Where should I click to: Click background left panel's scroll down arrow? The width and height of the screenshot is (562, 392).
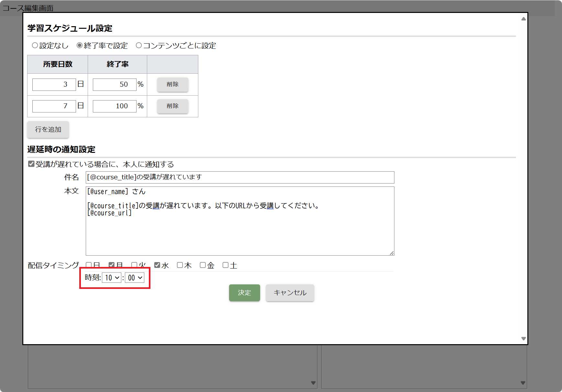pos(313,383)
